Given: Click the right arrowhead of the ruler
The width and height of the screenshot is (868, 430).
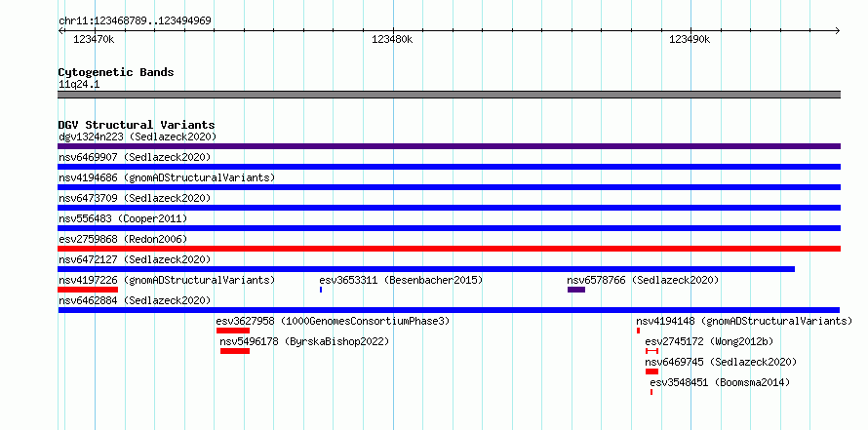Looking at the screenshot, I should [x=838, y=30].
